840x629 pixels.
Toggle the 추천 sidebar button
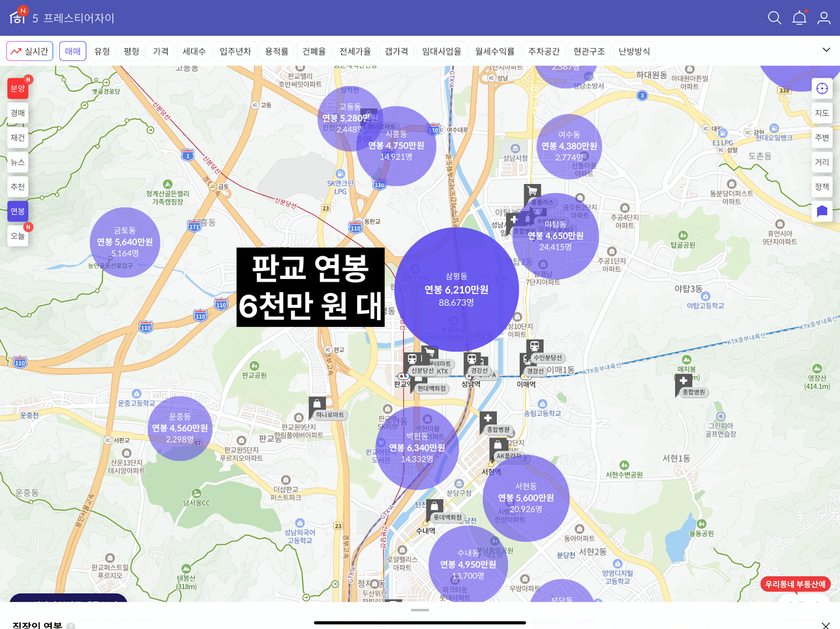pos(18,187)
